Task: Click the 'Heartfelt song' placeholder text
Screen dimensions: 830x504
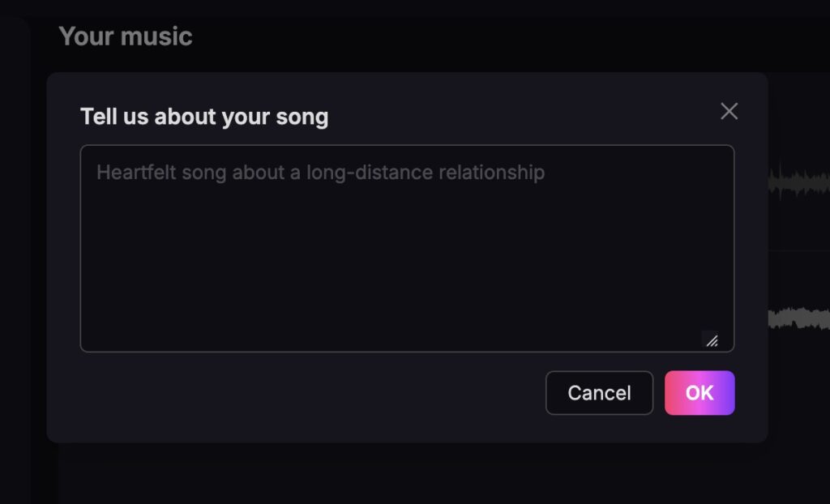Action: (x=320, y=173)
